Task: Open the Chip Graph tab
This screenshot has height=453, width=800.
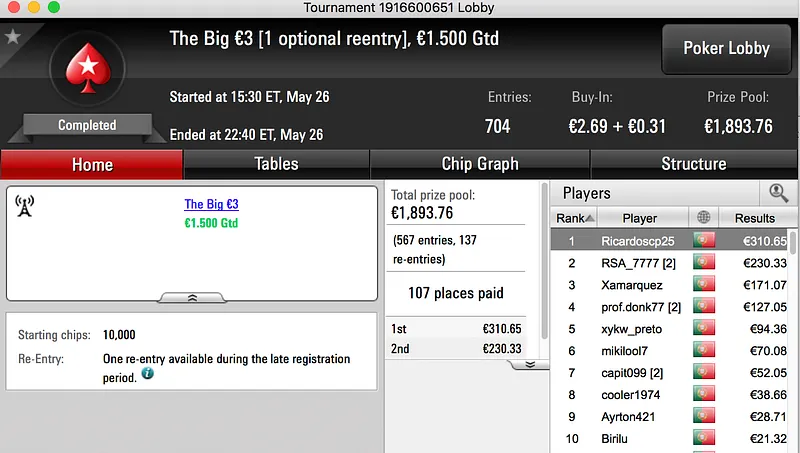Action: (480, 164)
